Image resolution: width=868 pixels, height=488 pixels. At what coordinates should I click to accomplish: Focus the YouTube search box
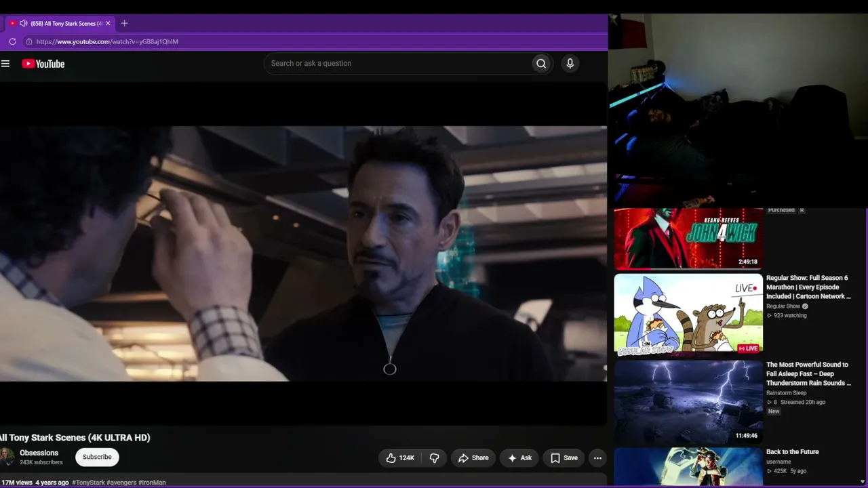(397, 64)
